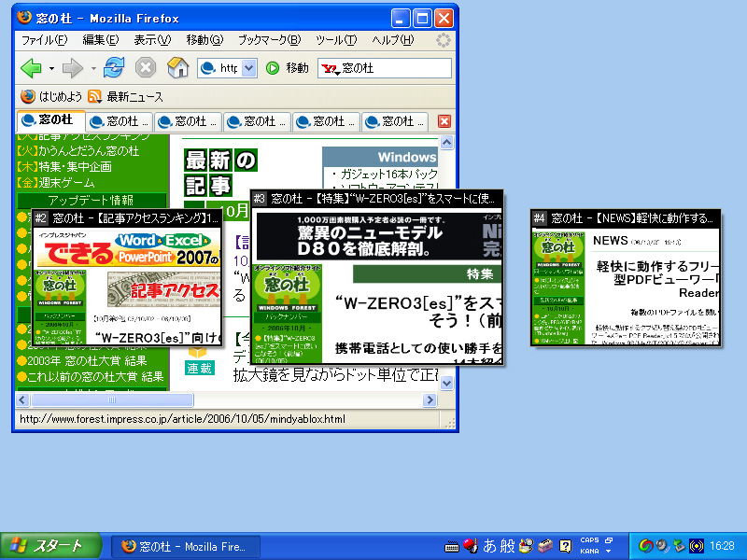Click the red ball IME language bar icon
Screen dimensions: 747x560
pyautogui.click(x=471, y=546)
